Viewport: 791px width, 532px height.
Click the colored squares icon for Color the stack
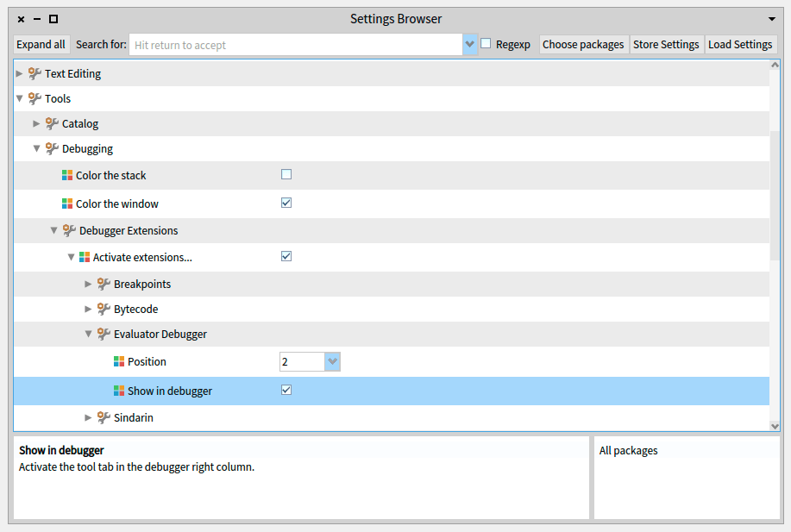67,176
